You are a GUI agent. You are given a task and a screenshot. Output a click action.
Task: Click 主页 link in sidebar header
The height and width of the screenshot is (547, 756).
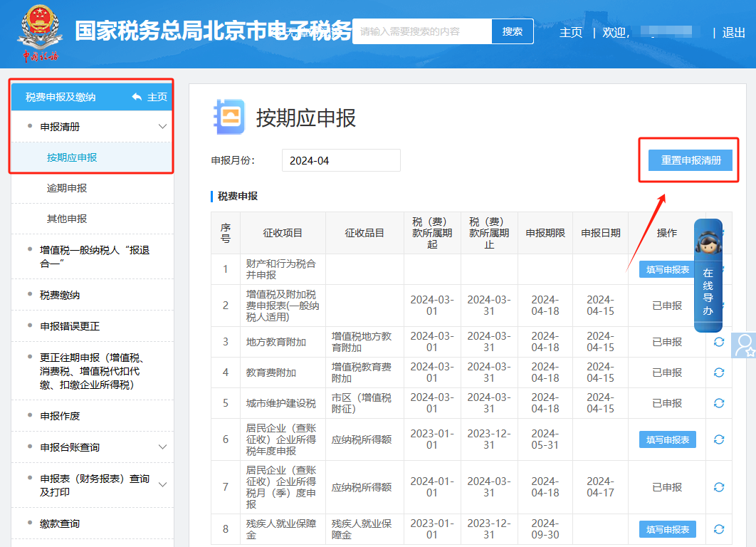[157, 97]
